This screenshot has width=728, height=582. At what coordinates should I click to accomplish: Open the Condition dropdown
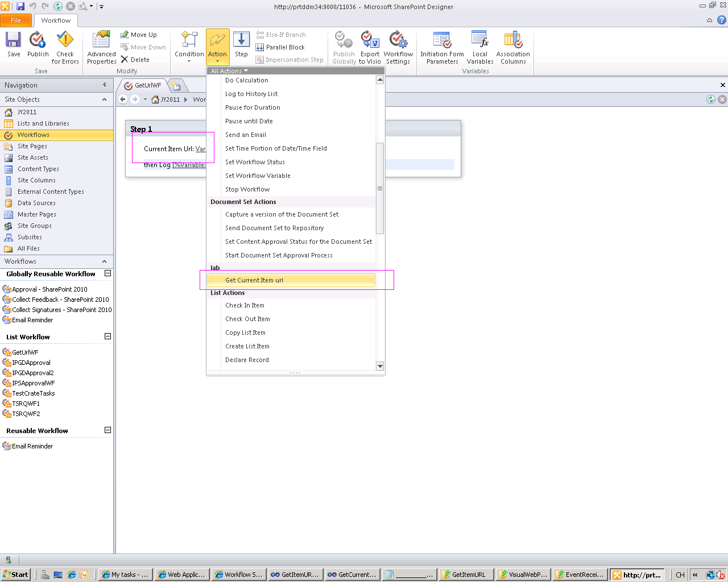(189, 47)
